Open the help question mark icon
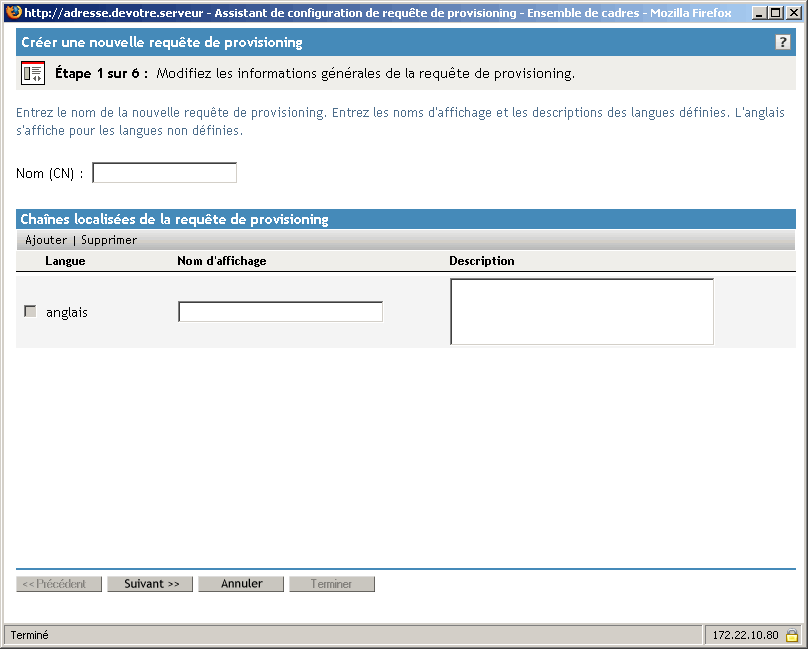Image resolution: width=808 pixels, height=649 pixels. pyautogui.click(x=782, y=42)
